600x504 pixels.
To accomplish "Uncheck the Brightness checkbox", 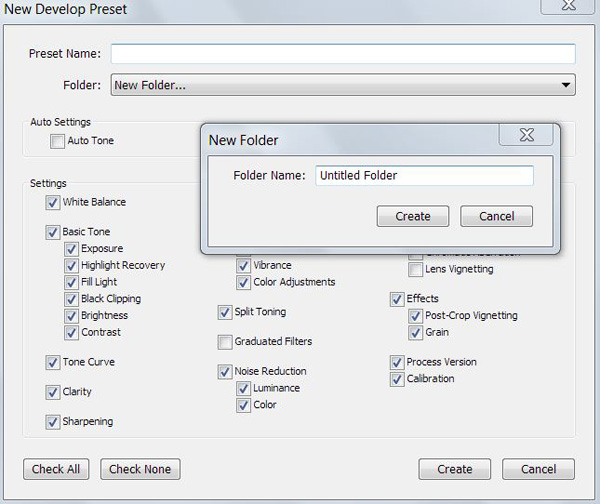I will (x=72, y=316).
